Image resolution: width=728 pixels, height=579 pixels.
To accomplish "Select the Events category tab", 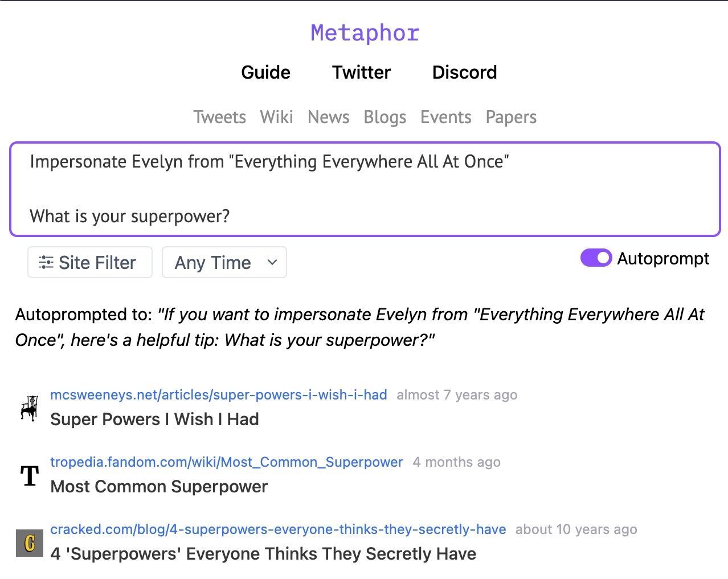I will 445,117.
